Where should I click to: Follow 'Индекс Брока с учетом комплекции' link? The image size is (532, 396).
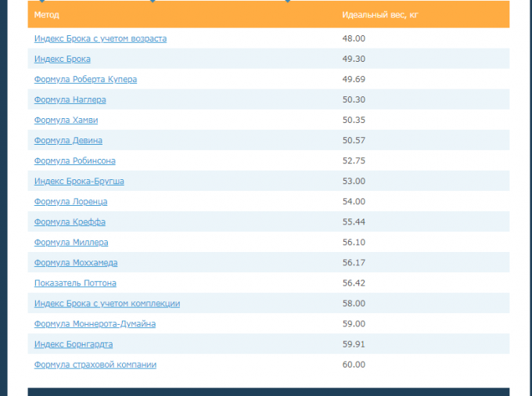[x=107, y=303]
